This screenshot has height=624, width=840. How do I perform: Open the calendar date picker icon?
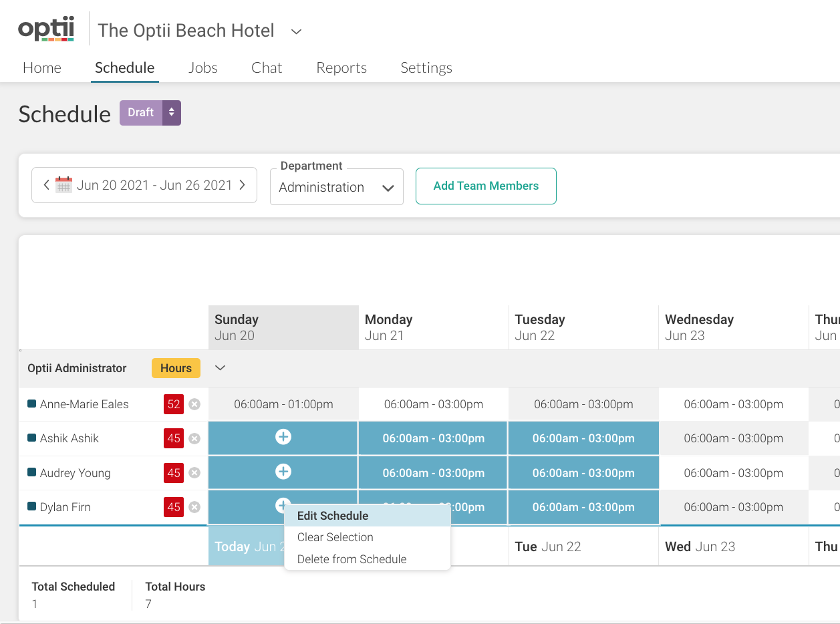tap(63, 185)
